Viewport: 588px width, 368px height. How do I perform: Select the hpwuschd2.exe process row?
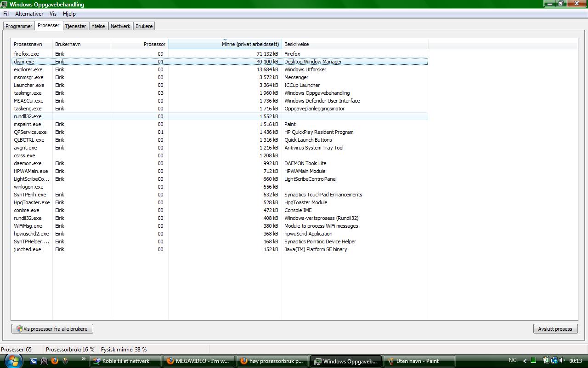coord(220,234)
